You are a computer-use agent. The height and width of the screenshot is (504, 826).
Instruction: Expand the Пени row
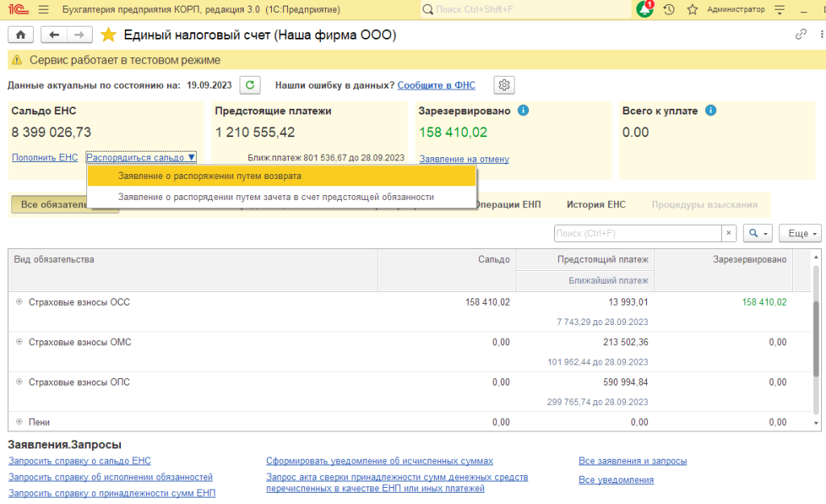click(x=19, y=422)
